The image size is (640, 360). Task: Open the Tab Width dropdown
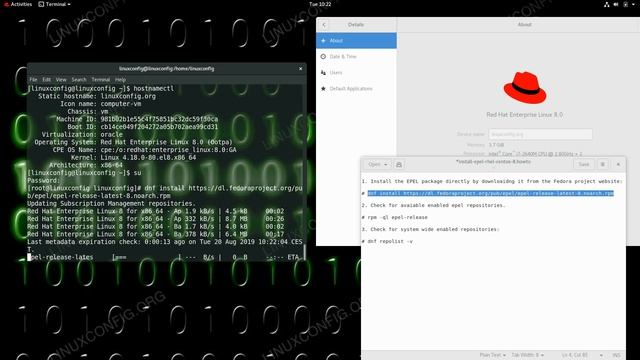tap(527, 355)
